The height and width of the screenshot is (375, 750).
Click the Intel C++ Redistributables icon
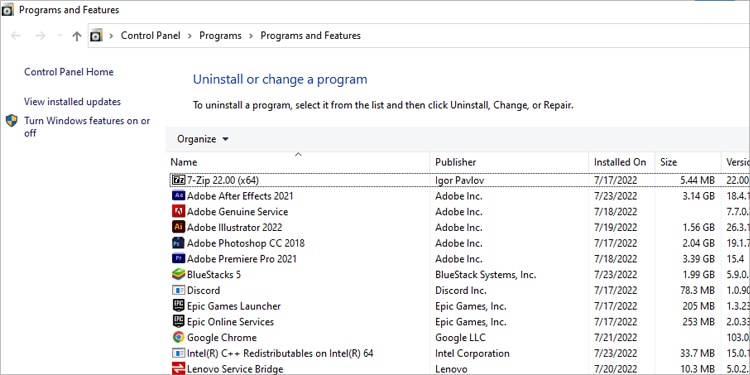pyautogui.click(x=178, y=353)
